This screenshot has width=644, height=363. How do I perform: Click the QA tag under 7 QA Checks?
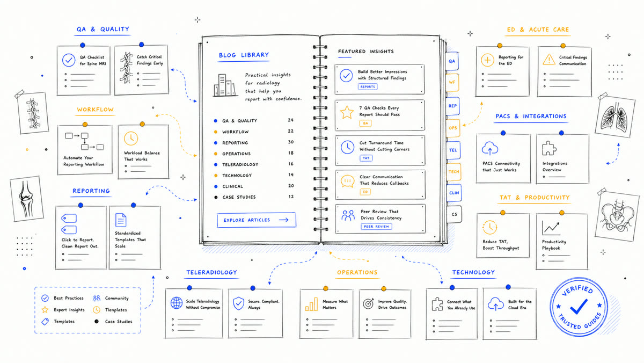coord(365,123)
